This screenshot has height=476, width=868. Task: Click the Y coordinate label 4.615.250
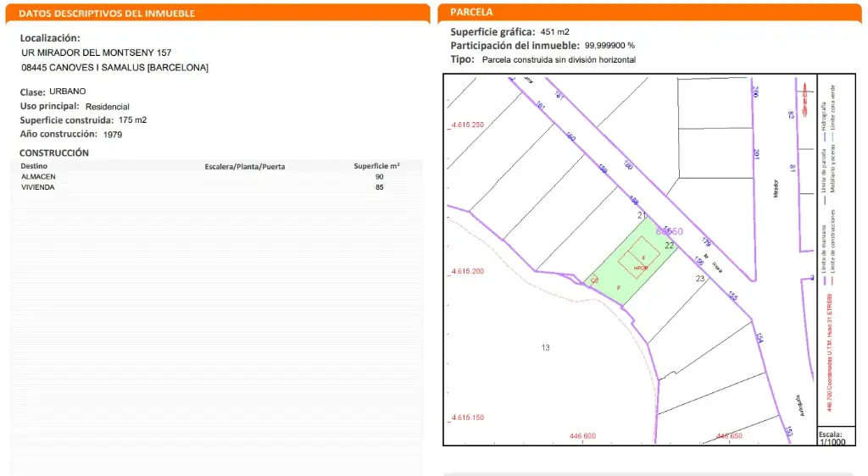click(x=467, y=125)
